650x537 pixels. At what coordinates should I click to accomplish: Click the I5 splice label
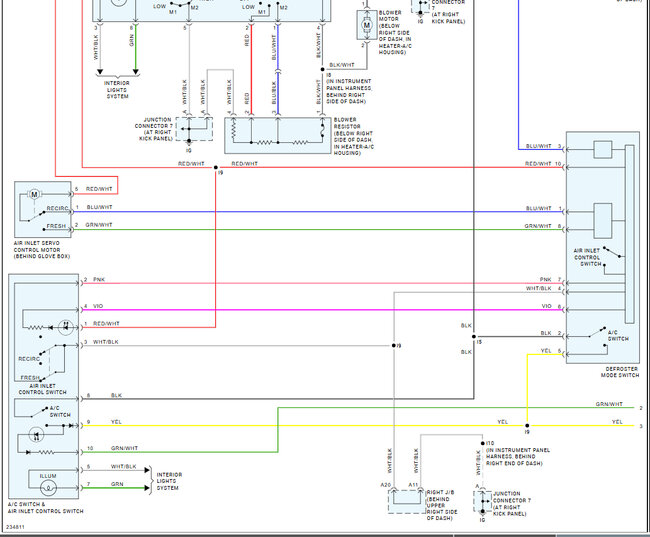click(479, 342)
